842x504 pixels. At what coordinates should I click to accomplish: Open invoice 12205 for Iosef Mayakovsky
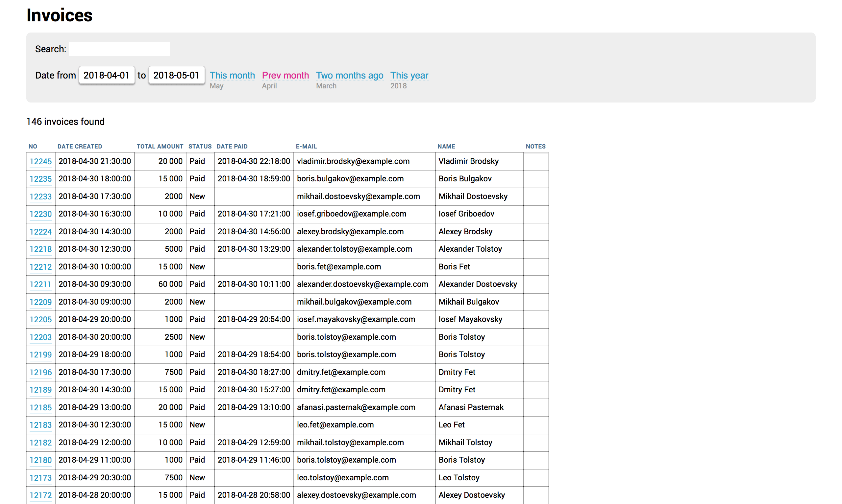[40, 319]
